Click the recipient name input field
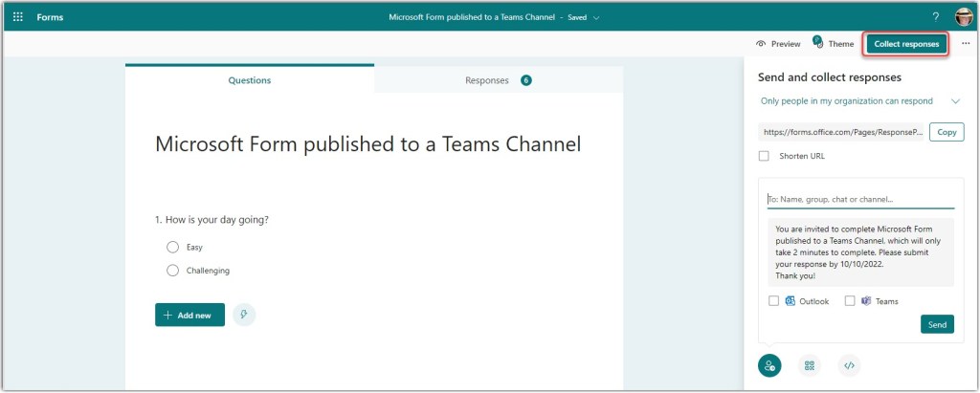 (860, 200)
